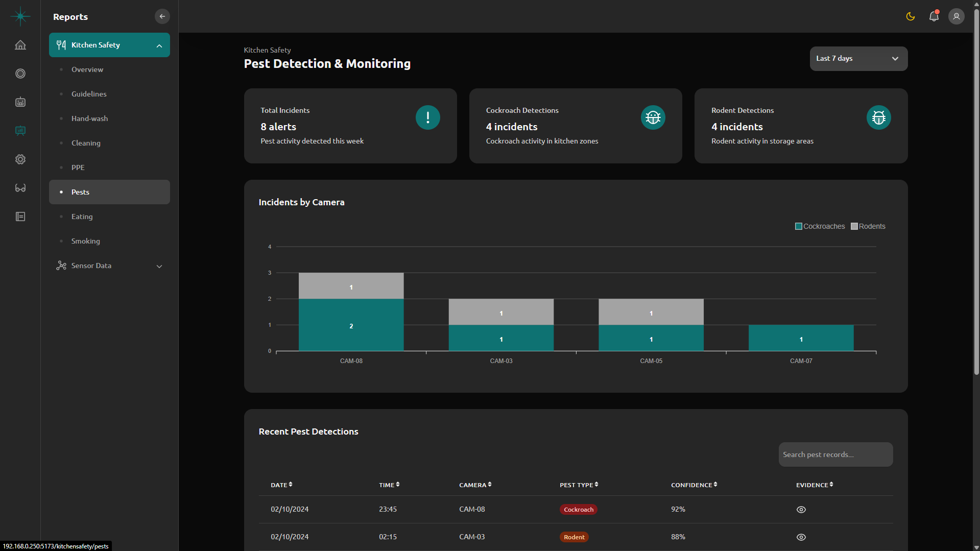The height and width of the screenshot is (551, 980).
Task: Click the robot icon in left rail
Action: [20, 102]
